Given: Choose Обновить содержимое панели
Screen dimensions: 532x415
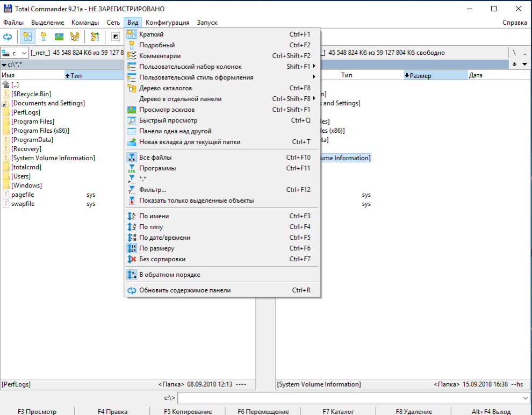Looking at the screenshot, I should point(222,290).
